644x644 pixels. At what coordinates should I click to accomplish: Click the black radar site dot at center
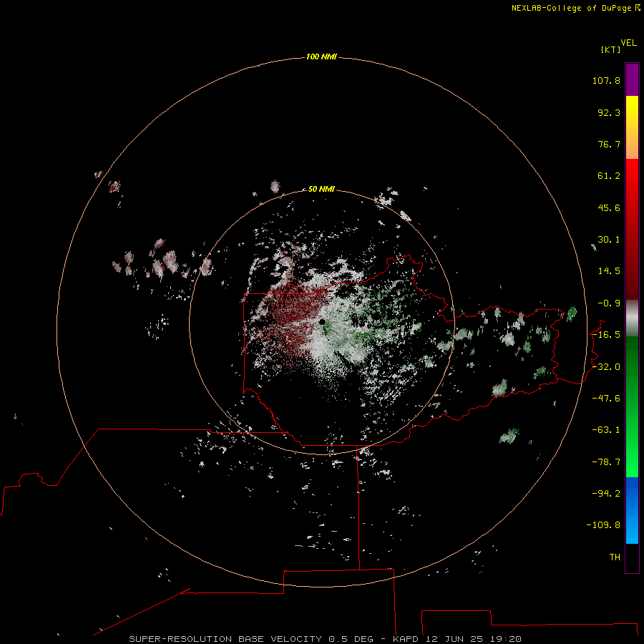322,322
